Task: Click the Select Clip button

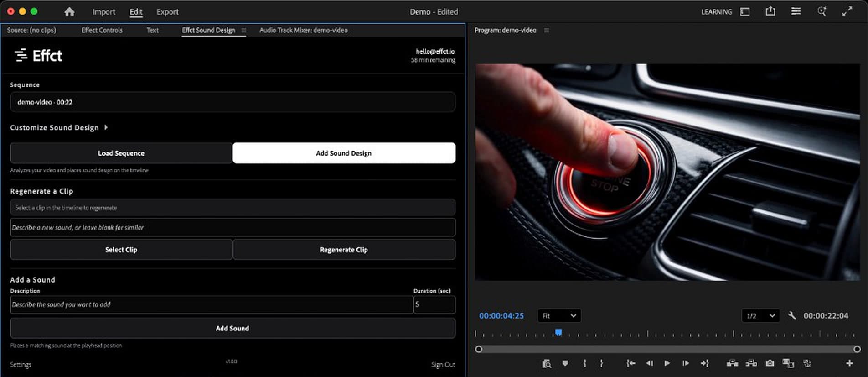Action: [121, 250]
